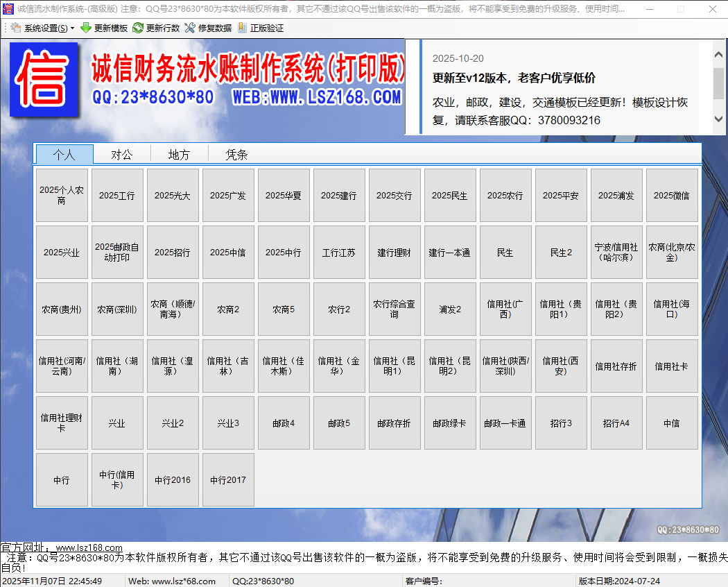
Task: Click inside the 客户编号 input field
Action: [485, 580]
